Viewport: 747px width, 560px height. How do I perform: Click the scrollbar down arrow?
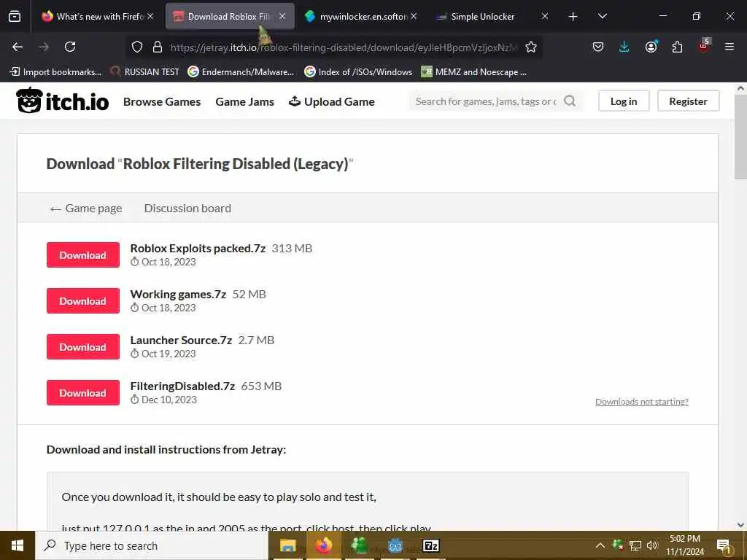pyautogui.click(x=740, y=525)
